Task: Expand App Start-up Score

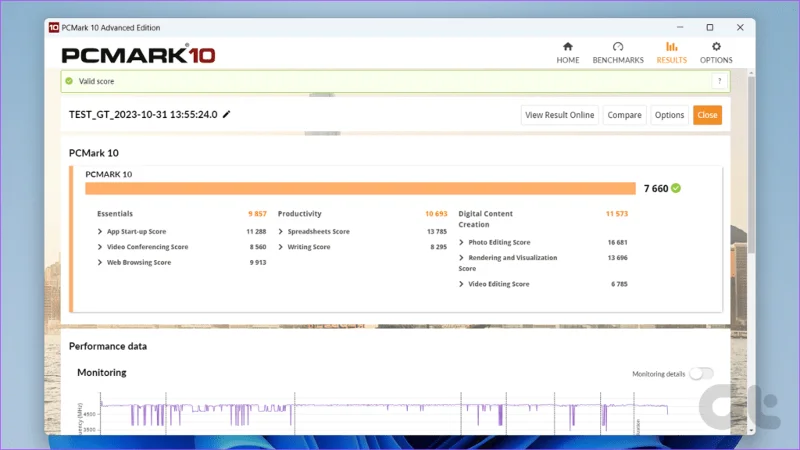Action: click(x=99, y=232)
